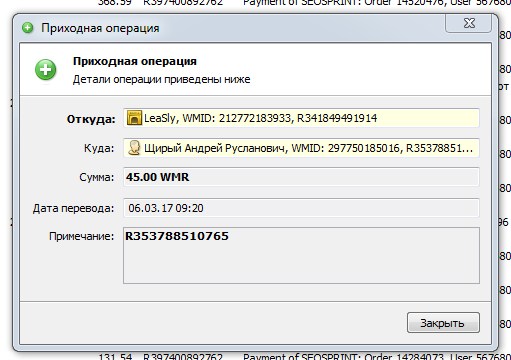Click the Примечание label

tap(81, 236)
